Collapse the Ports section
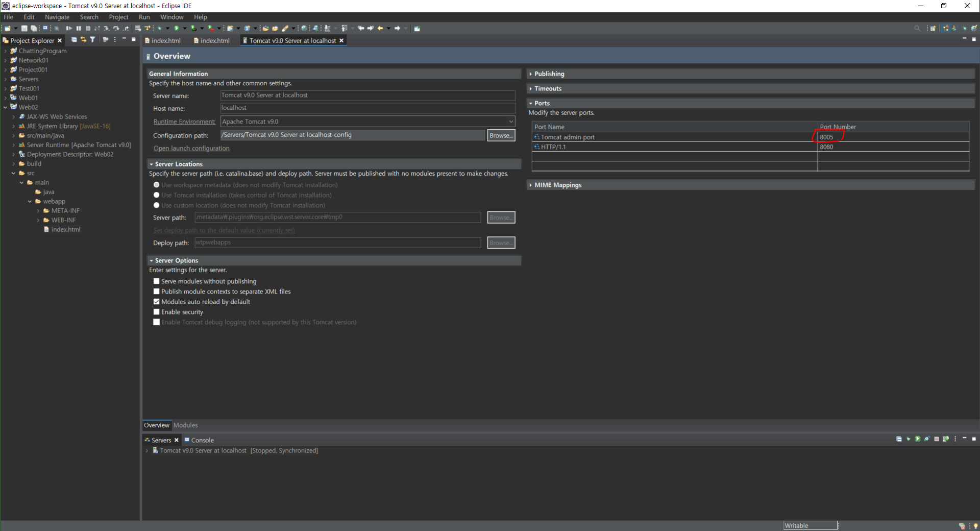This screenshot has height=531, width=980. click(531, 103)
